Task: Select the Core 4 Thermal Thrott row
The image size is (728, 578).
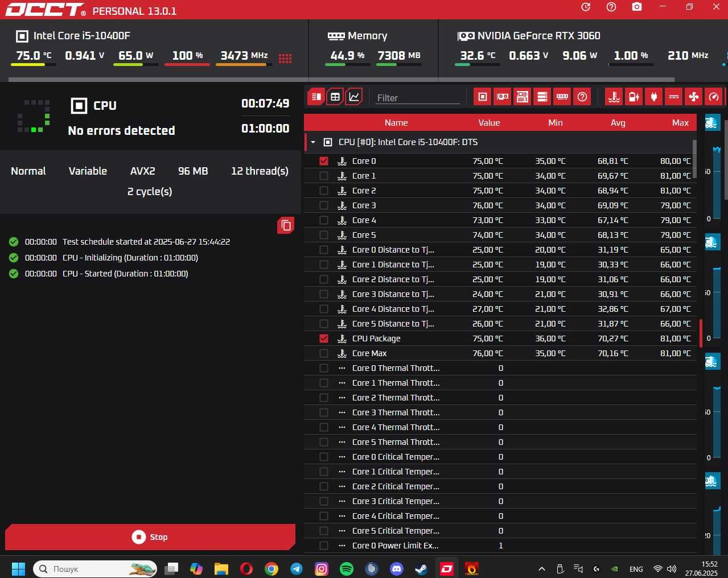Action: point(500,427)
